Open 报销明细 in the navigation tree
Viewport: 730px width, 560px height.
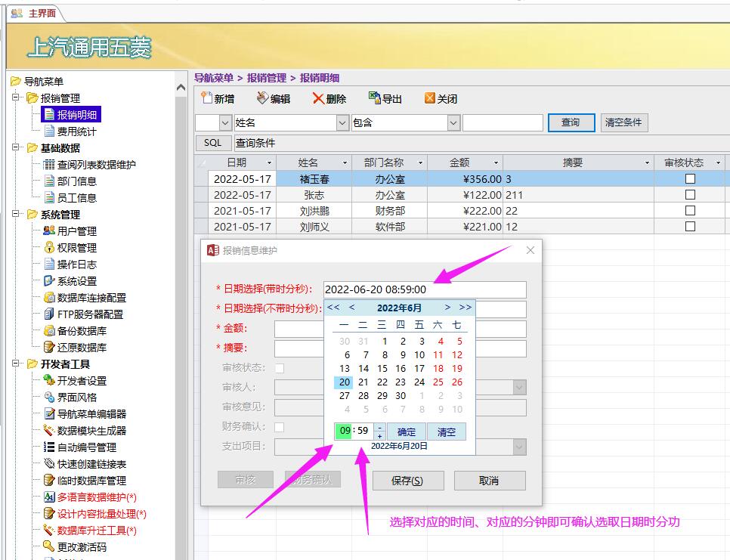pyautogui.click(x=71, y=115)
